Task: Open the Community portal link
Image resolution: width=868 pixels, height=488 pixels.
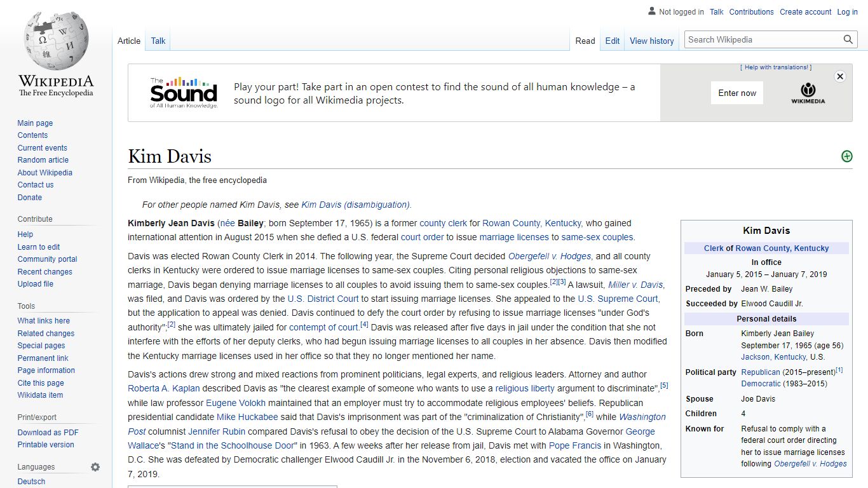Action: pos(48,259)
